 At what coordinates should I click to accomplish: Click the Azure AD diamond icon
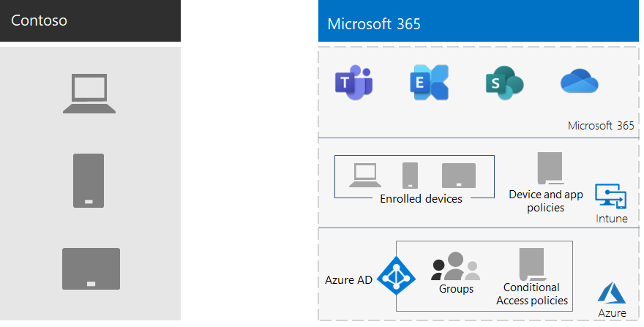click(x=396, y=276)
